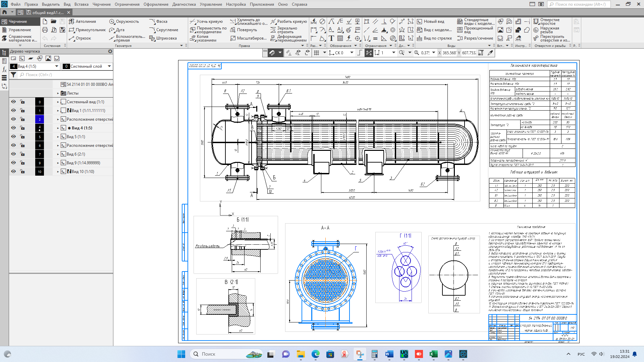Expand the Обозначения panel dropdown arrow
This screenshot has height=362, width=644.
pyautogui.click(x=356, y=46)
